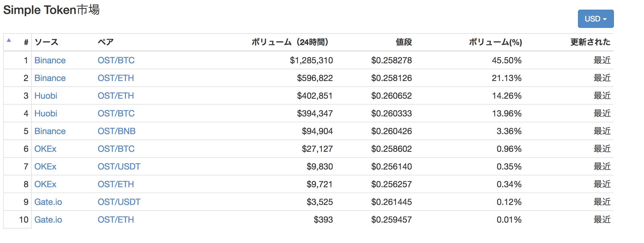Viewport: 644px width, 243px height.
Task: Open Binance OST/ETH pair in row 2
Action: tap(116, 78)
